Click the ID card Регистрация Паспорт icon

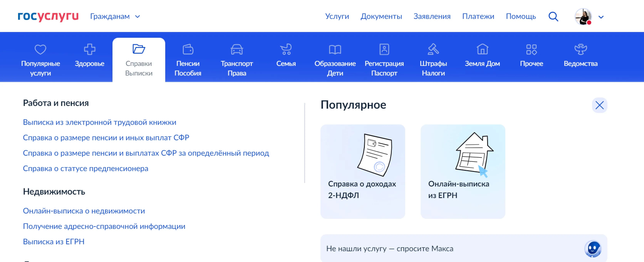pos(384,49)
